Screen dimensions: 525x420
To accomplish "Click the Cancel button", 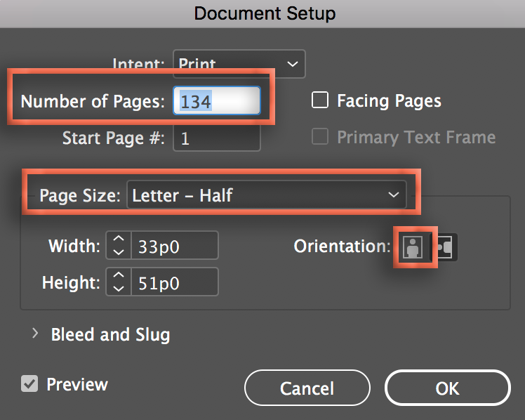I will (x=307, y=388).
